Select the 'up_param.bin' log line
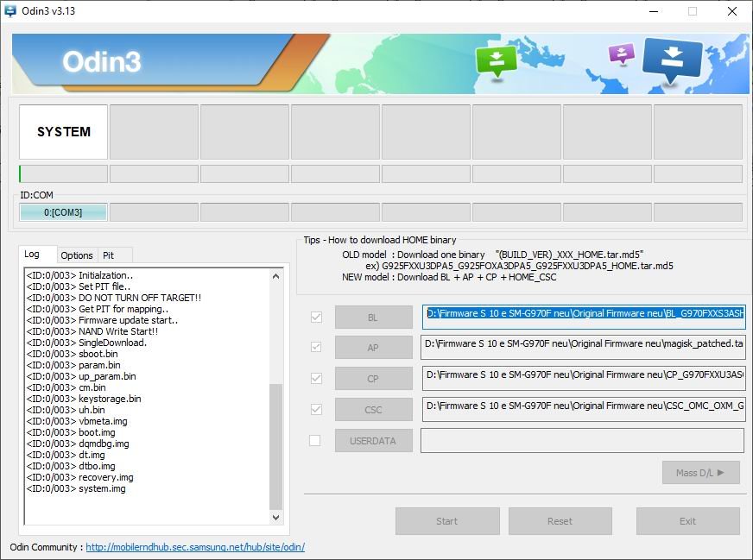This screenshot has height=560, width=753. click(x=81, y=377)
